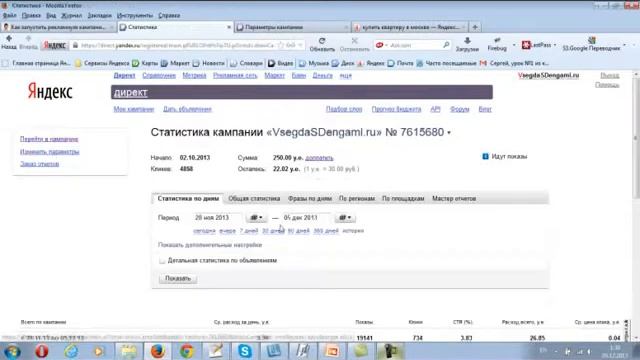Click Перейти к кампании sidebar link
The height and width of the screenshot is (360, 640).
coord(49,139)
